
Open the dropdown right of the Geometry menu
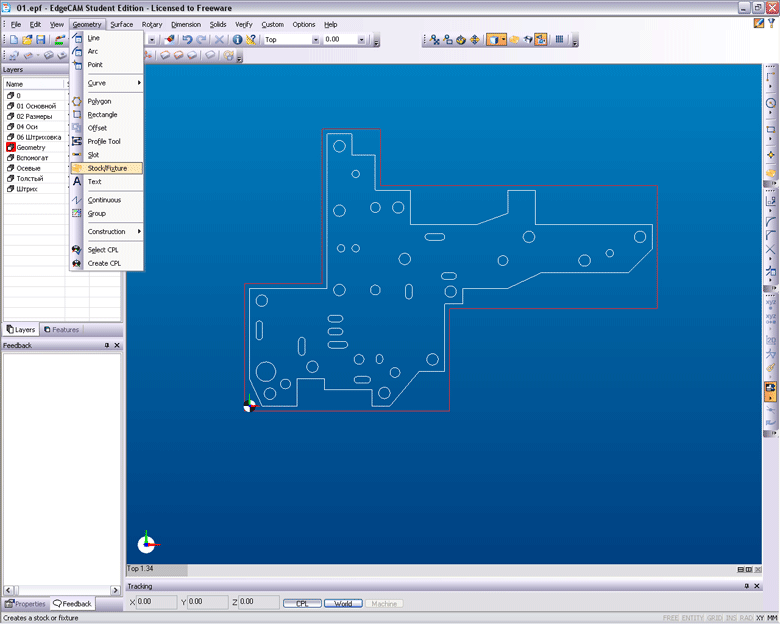tap(152, 40)
